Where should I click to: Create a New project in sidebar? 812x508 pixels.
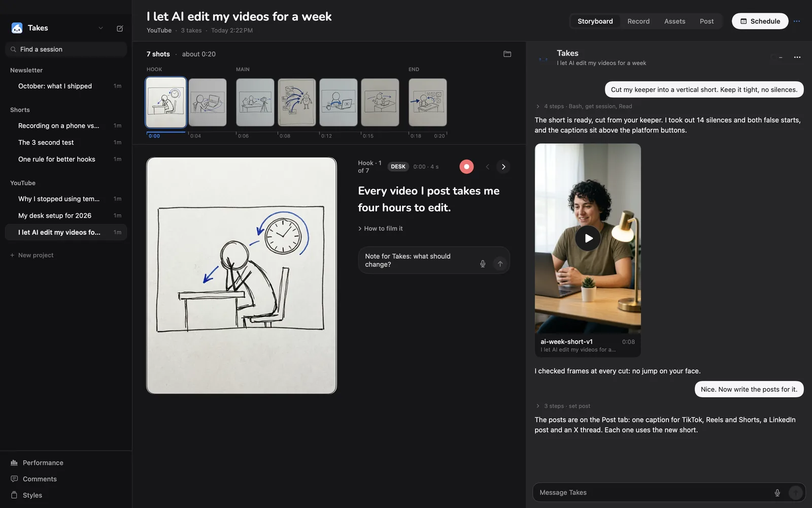coord(32,255)
